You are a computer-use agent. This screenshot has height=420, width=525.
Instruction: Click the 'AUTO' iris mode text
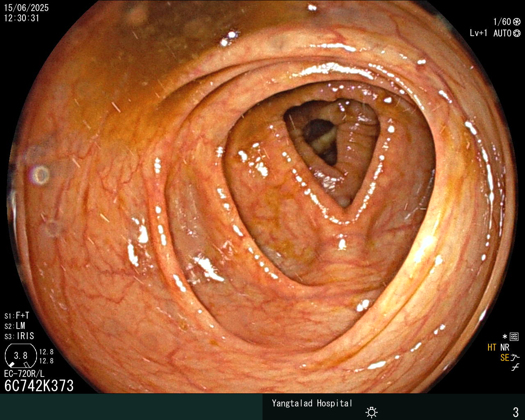tap(502, 33)
